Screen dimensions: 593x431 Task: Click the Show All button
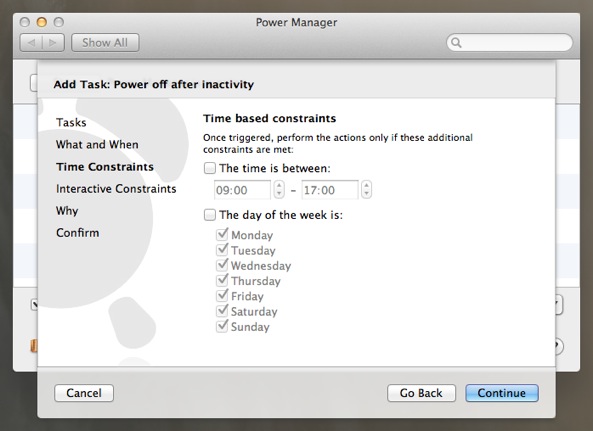pyautogui.click(x=105, y=43)
